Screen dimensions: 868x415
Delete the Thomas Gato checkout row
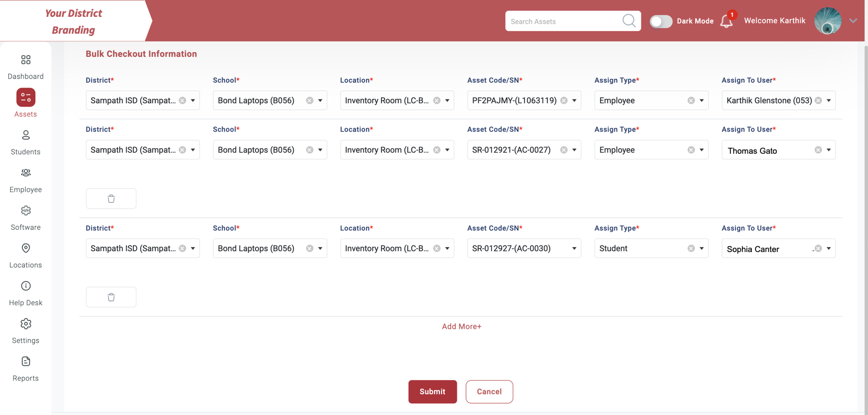pyautogui.click(x=111, y=199)
